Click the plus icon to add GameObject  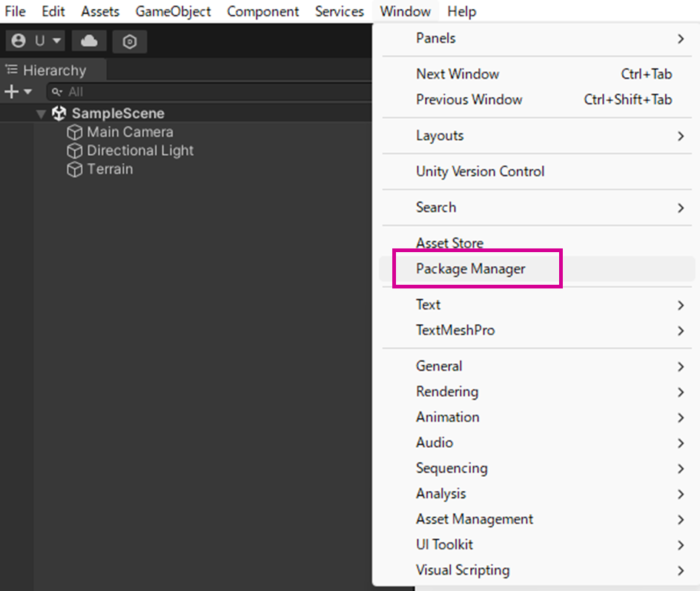(x=12, y=92)
